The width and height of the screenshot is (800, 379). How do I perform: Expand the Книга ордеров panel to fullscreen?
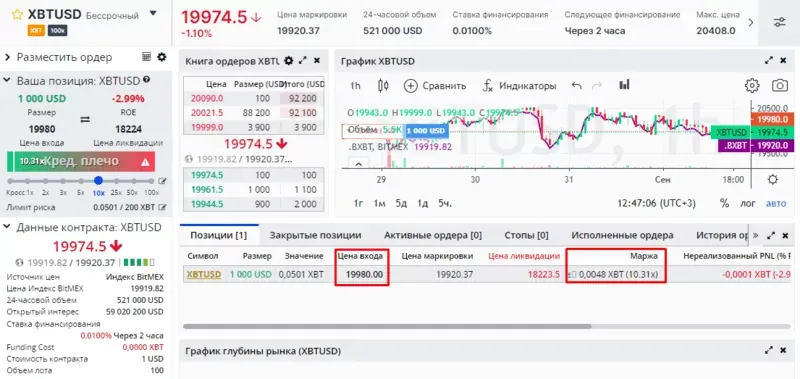[303, 60]
